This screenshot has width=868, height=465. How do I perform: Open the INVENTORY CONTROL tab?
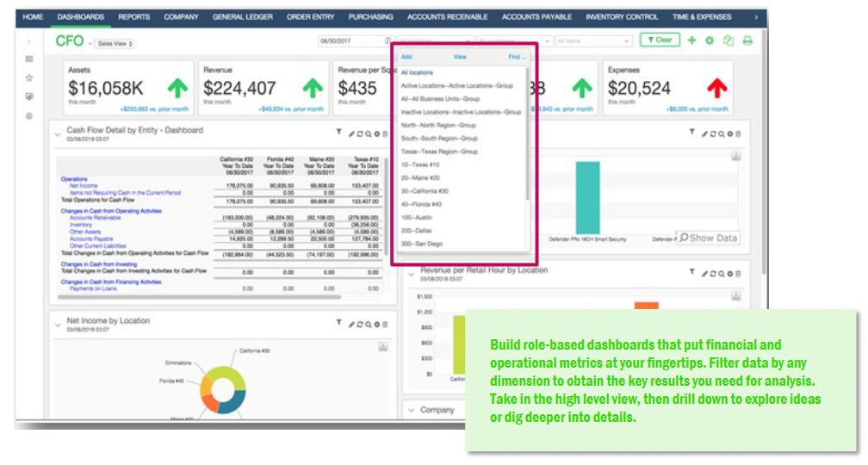click(623, 17)
